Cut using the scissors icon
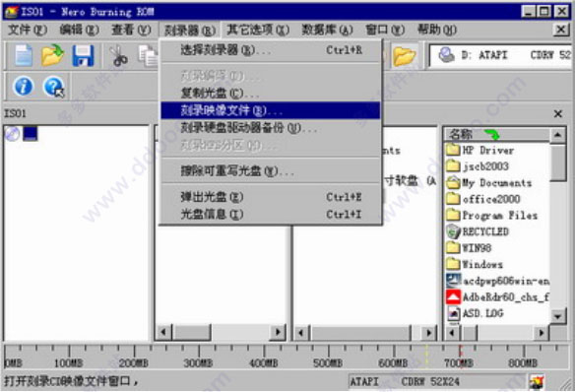This screenshot has height=392, width=575. tap(119, 56)
